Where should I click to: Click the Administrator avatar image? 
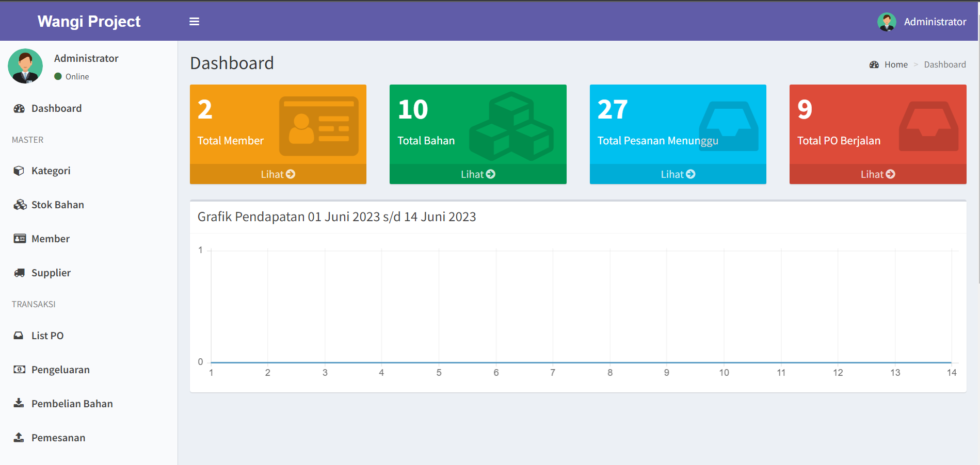tap(886, 21)
